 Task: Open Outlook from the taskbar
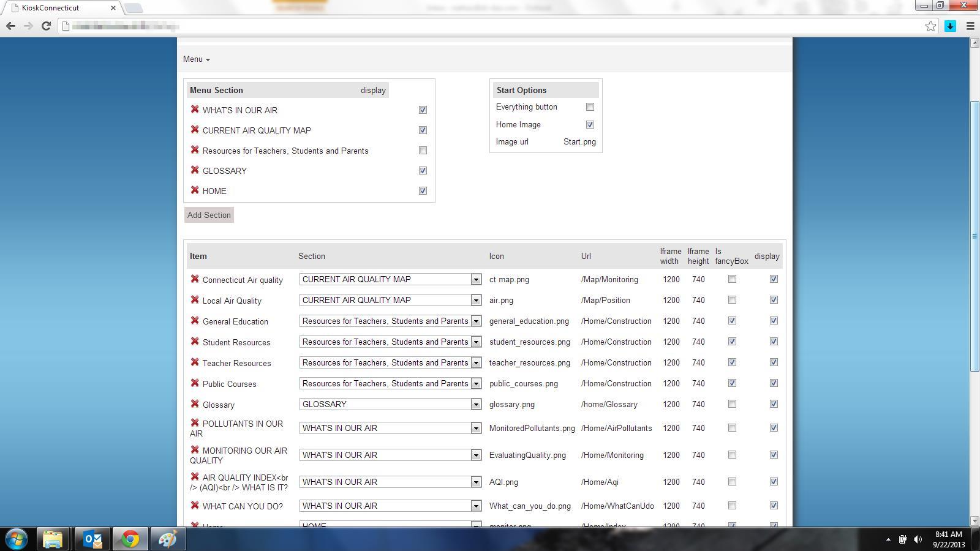pyautogui.click(x=93, y=539)
